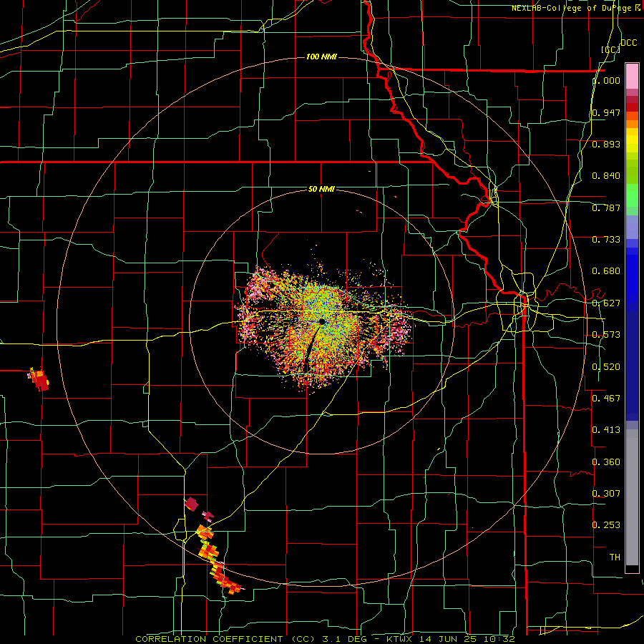Click the 0.893 scale label
644x644 pixels.
[606, 144]
